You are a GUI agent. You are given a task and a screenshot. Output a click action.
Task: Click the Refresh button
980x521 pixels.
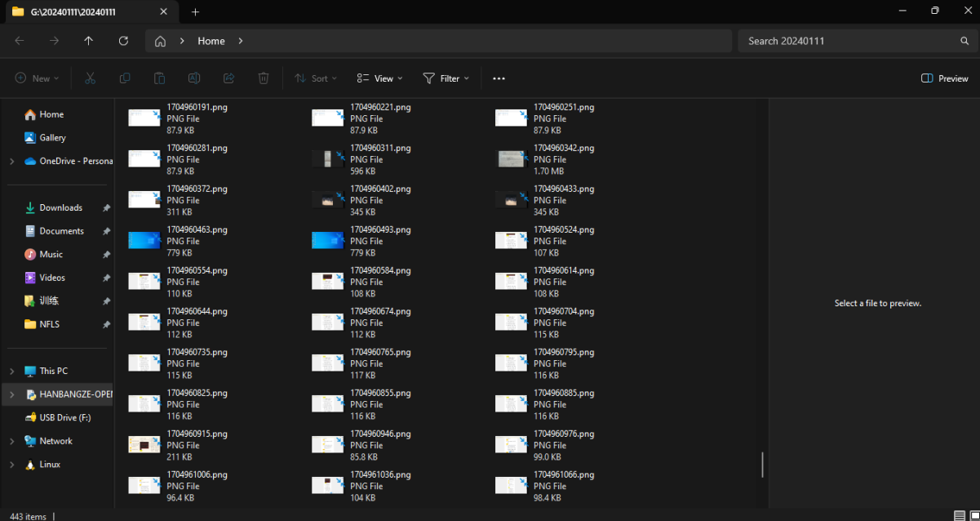click(123, 41)
